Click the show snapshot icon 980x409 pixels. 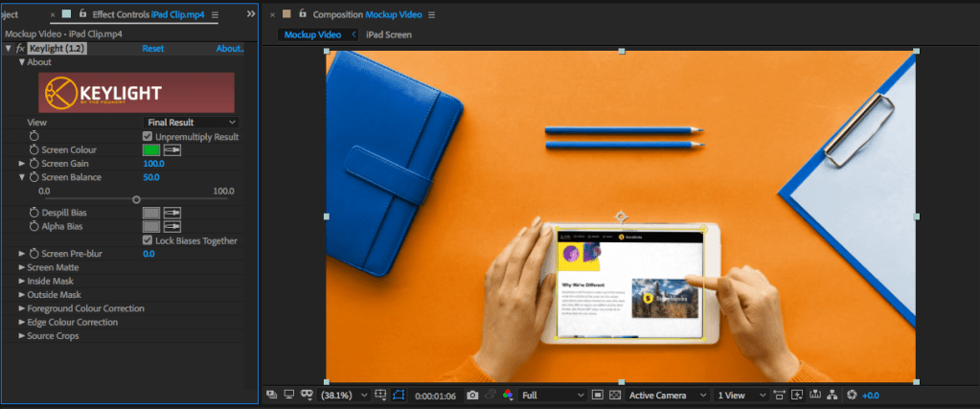490,395
